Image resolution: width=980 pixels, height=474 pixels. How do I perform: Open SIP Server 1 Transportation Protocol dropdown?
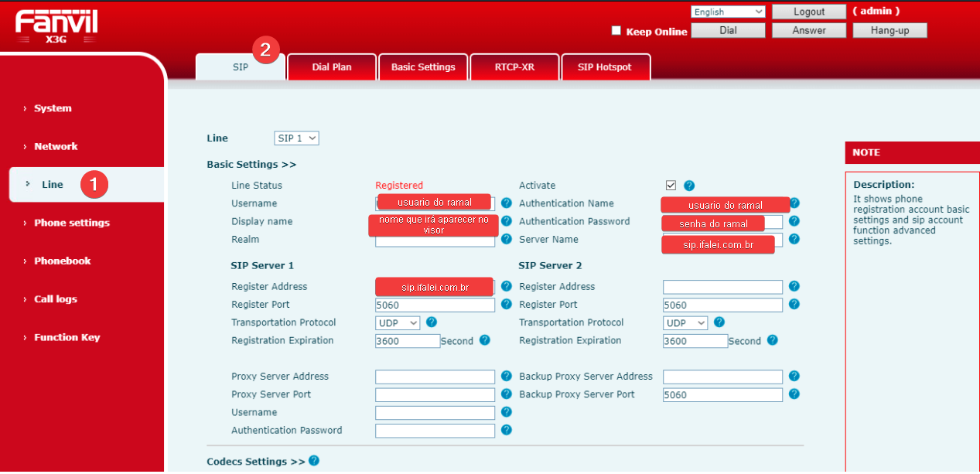(398, 322)
